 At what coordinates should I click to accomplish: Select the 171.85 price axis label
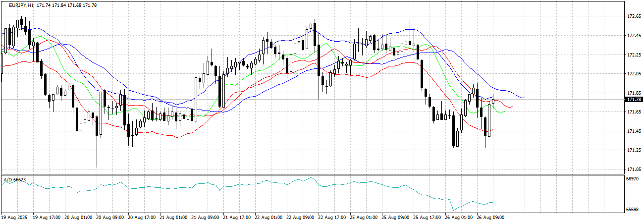click(x=634, y=93)
